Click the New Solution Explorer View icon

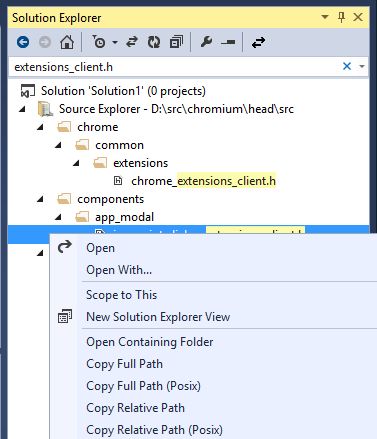click(x=65, y=316)
